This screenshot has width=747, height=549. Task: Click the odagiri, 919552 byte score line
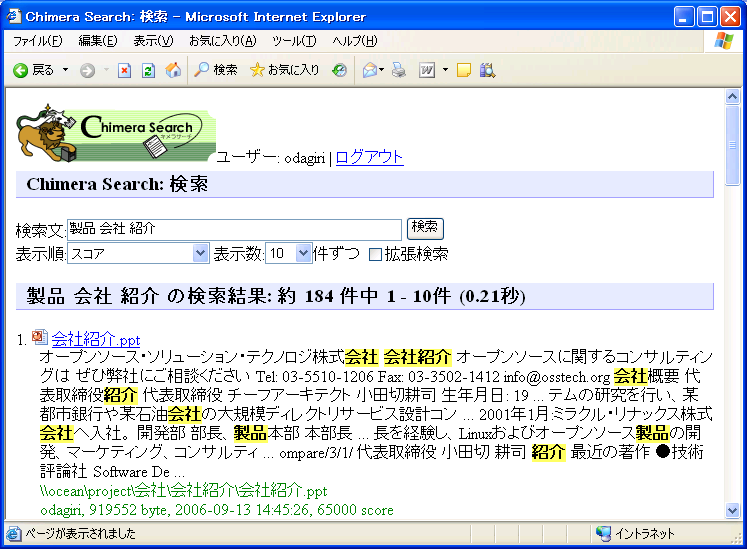pyautogui.click(x=217, y=510)
